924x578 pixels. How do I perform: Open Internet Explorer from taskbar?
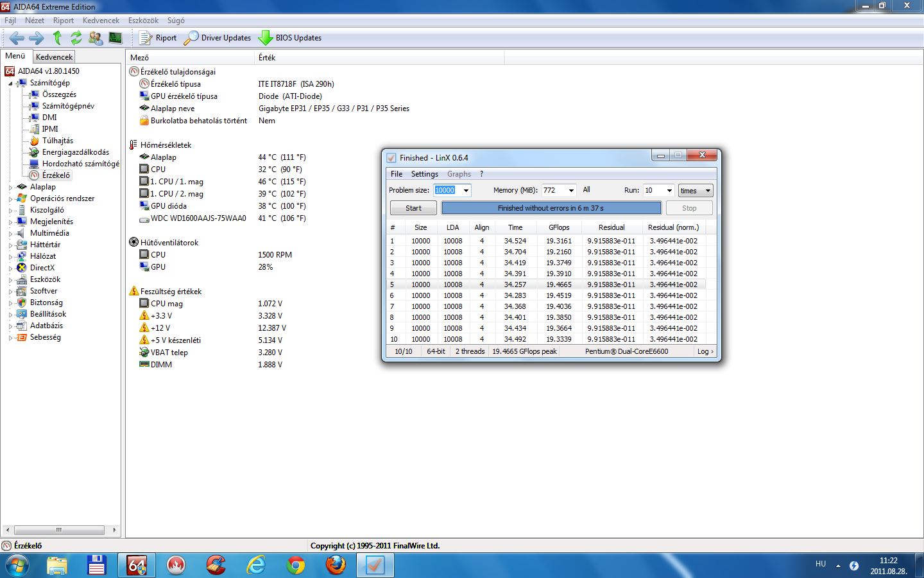(x=255, y=565)
